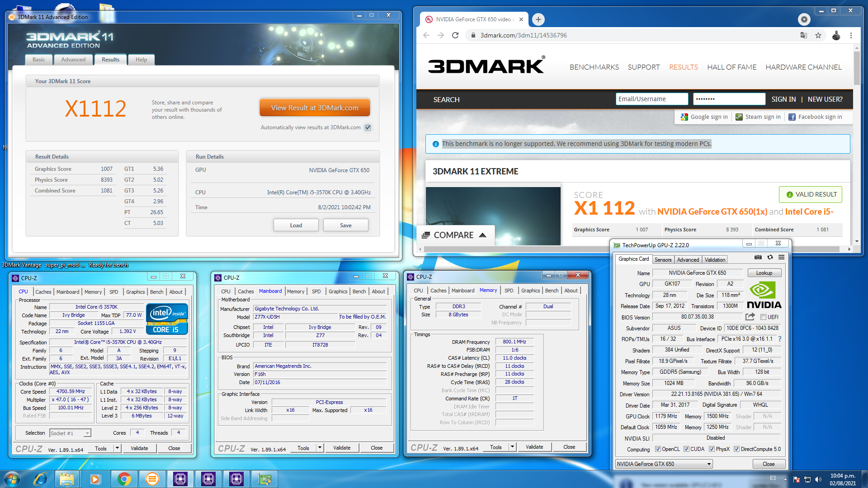Click the volume speaker icon in system tray
This screenshot has width=868, height=488.
(x=818, y=479)
